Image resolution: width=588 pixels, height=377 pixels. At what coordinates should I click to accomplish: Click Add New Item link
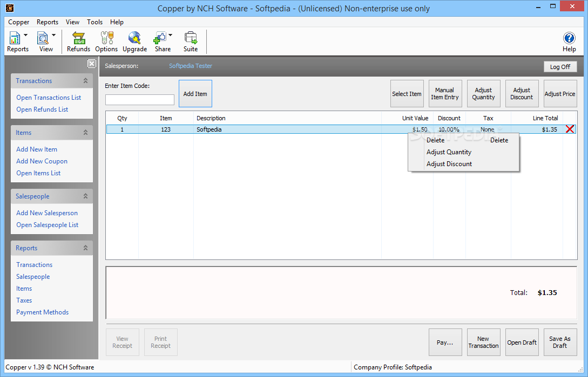(x=37, y=149)
